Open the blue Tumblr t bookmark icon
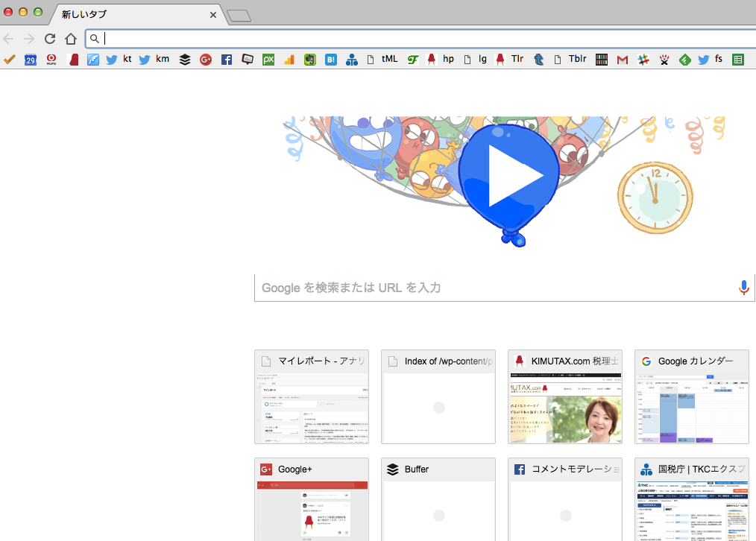 pyautogui.click(x=539, y=60)
